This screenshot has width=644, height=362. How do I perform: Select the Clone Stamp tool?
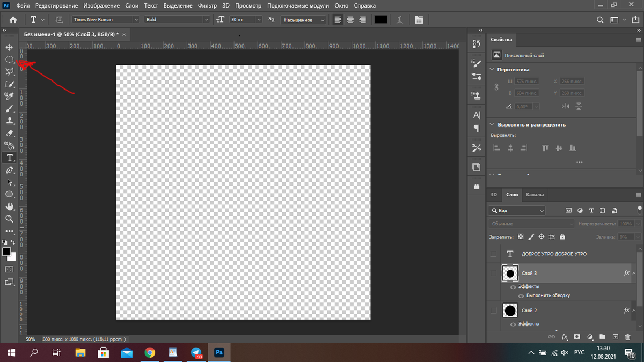[x=9, y=121]
